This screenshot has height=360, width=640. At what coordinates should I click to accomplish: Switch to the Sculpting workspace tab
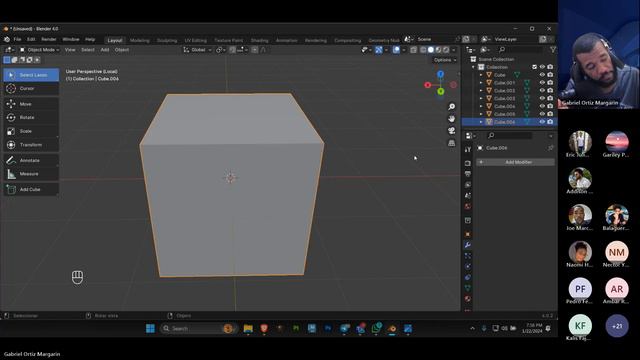coord(167,40)
